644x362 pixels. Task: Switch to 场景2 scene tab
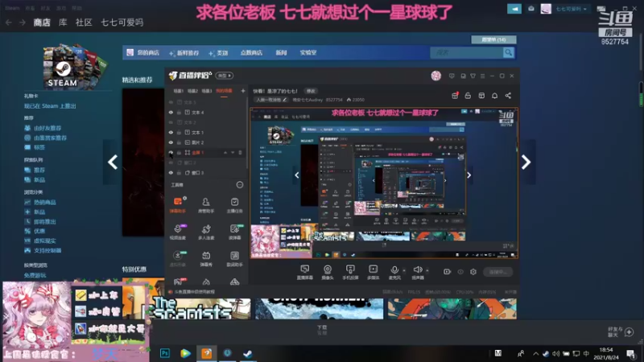click(192, 91)
